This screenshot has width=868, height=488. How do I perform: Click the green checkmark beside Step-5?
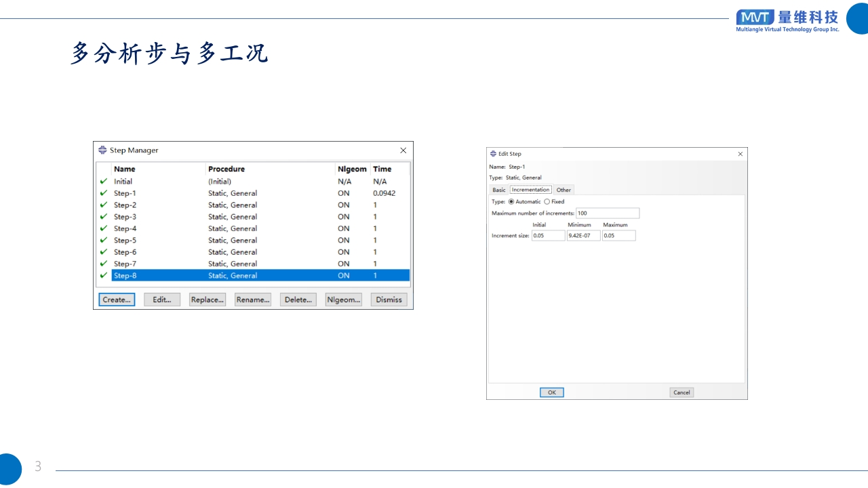point(104,240)
